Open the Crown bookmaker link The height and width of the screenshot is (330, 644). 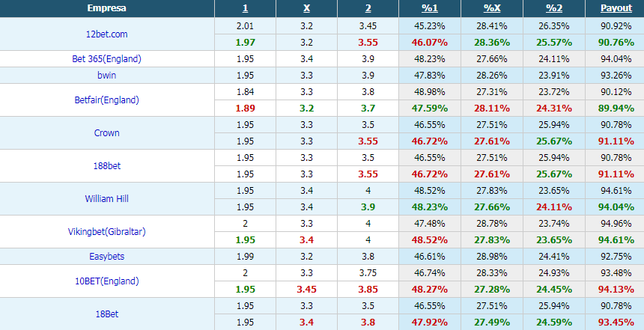point(107,132)
